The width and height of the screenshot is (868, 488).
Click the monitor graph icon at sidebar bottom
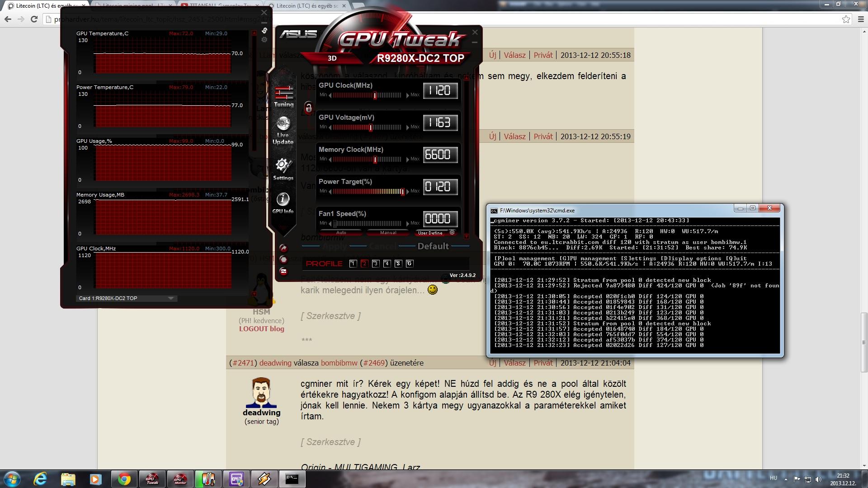click(x=283, y=271)
